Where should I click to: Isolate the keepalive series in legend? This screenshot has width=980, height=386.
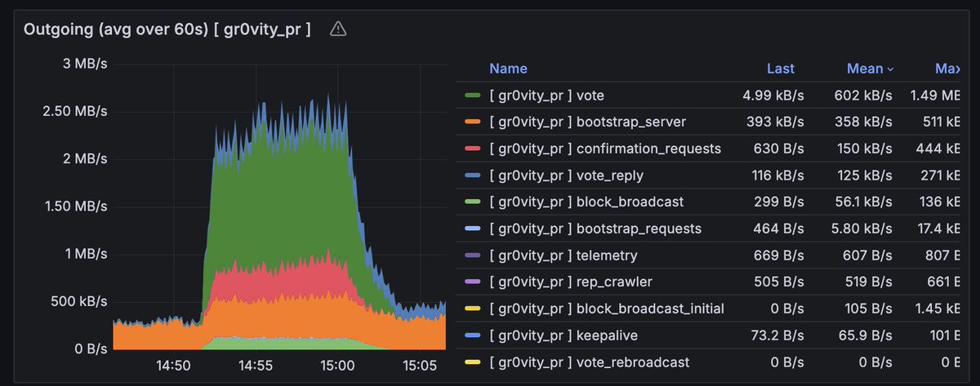(x=564, y=335)
